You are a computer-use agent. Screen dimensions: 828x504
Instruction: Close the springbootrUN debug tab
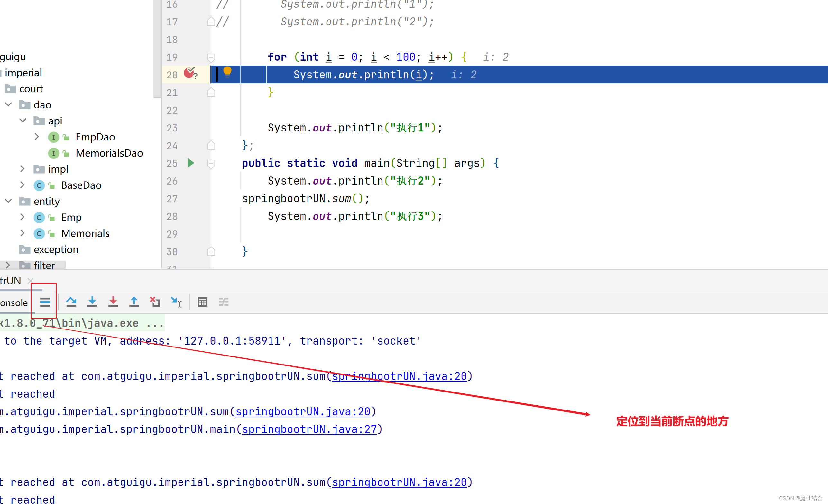[x=30, y=281]
